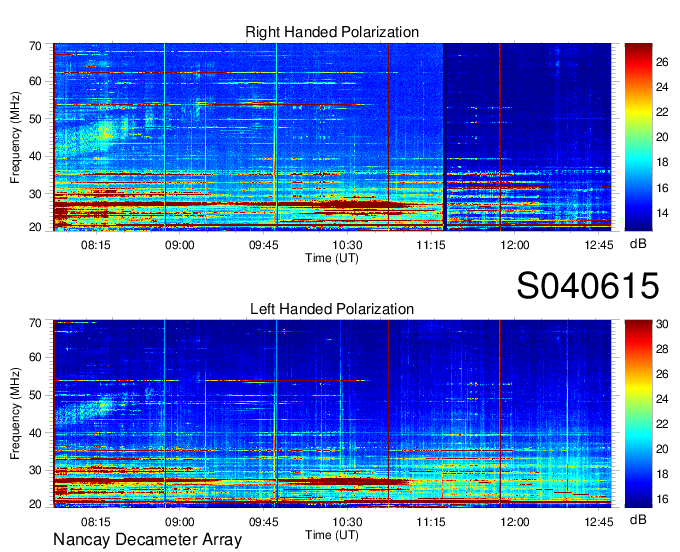Click the 60 MHz tick on left-handed plot
The image size is (680, 552).
tap(35, 357)
